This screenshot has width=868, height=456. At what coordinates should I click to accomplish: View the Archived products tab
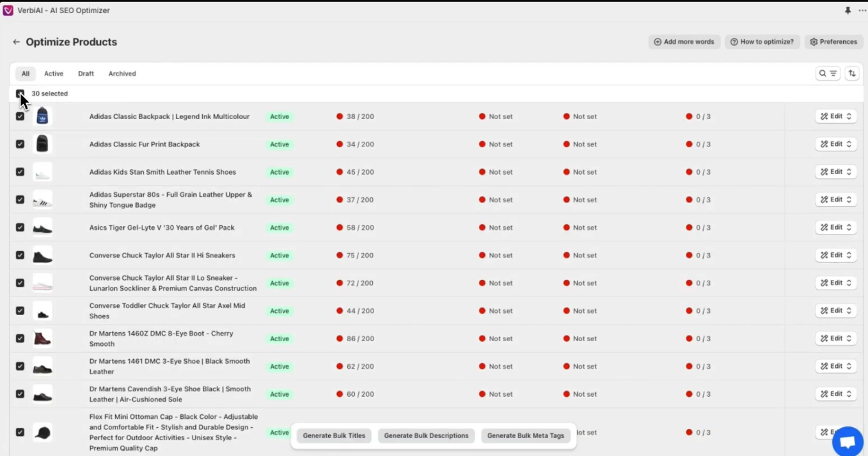122,74
